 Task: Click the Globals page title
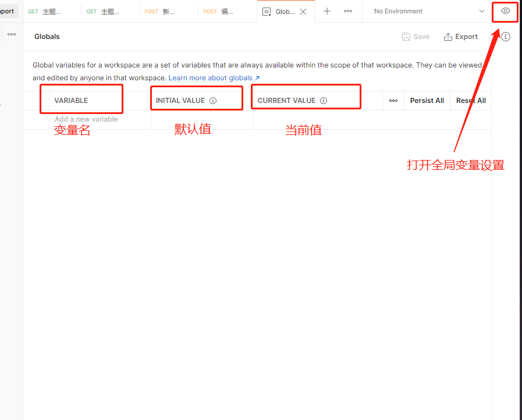coord(47,37)
